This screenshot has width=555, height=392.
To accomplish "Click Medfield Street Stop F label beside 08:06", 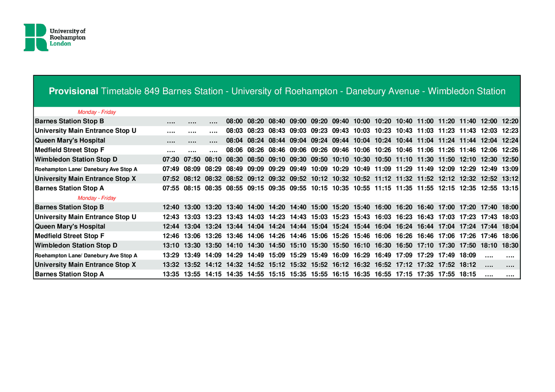I will [x=69, y=150].
